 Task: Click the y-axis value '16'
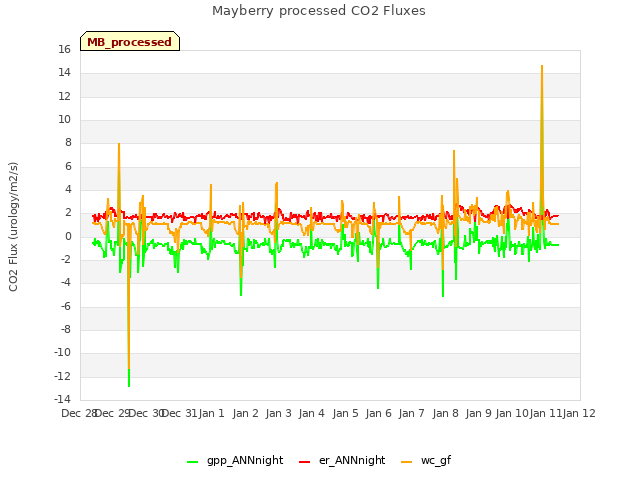click(64, 49)
